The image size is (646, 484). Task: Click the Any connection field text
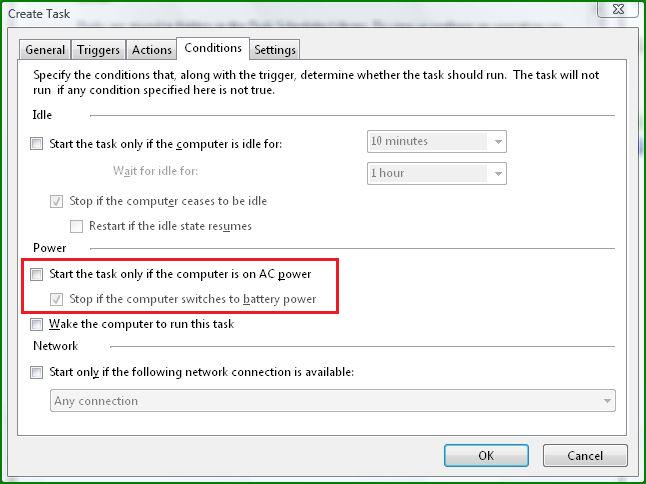point(96,401)
